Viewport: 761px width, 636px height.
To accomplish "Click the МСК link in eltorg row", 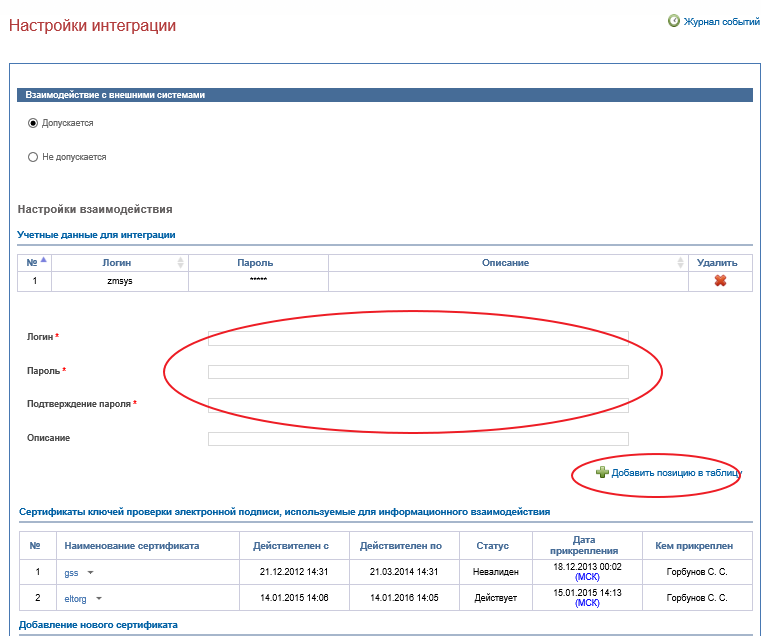I will 587,603.
